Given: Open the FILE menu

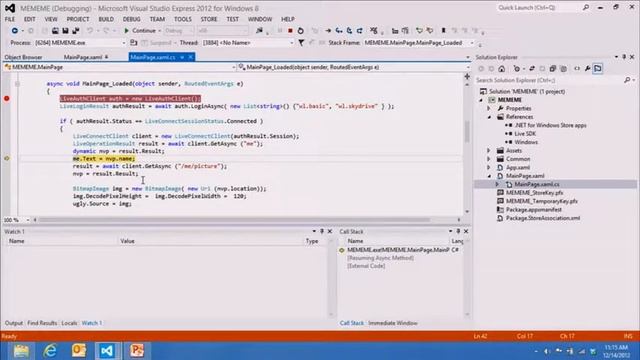Looking at the screenshot, I should [x=10, y=19].
